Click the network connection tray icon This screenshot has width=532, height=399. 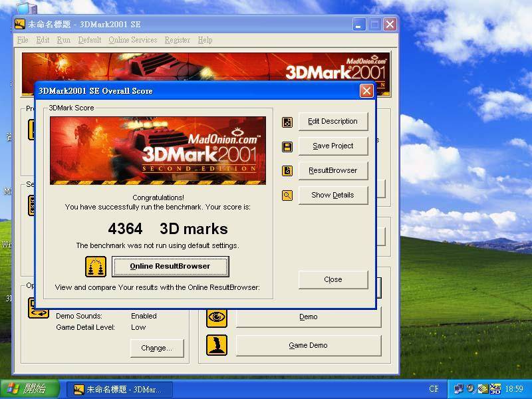coord(458,388)
